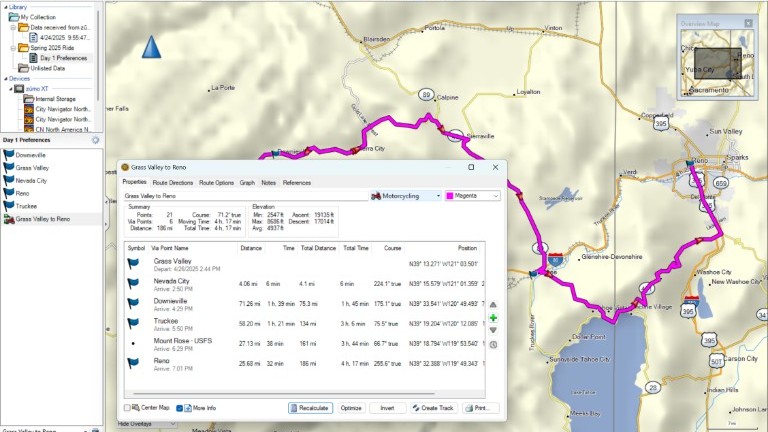Click the Via Point Name column header
768x432 pixels.
(169, 248)
